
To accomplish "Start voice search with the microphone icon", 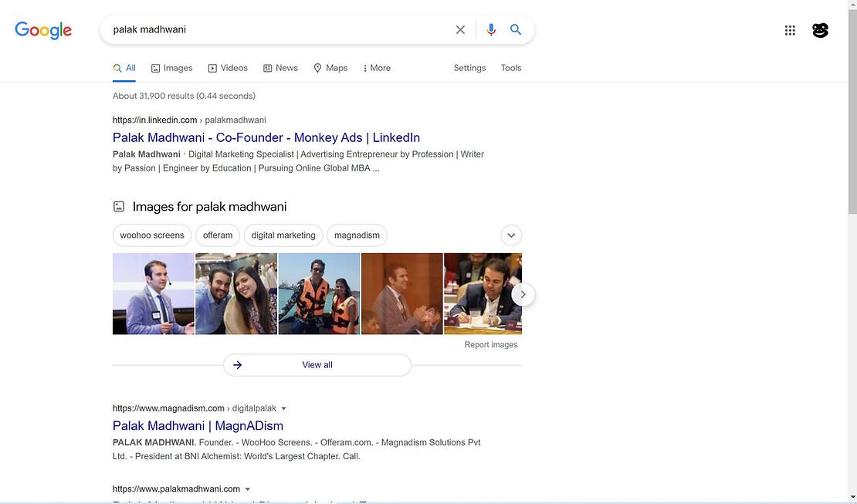I will pyautogui.click(x=490, y=30).
